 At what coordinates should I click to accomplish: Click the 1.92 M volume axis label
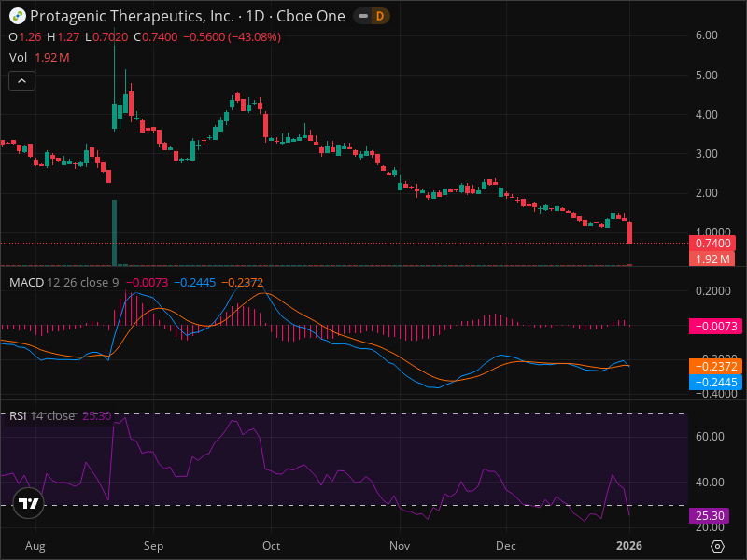click(x=712, y=259)
